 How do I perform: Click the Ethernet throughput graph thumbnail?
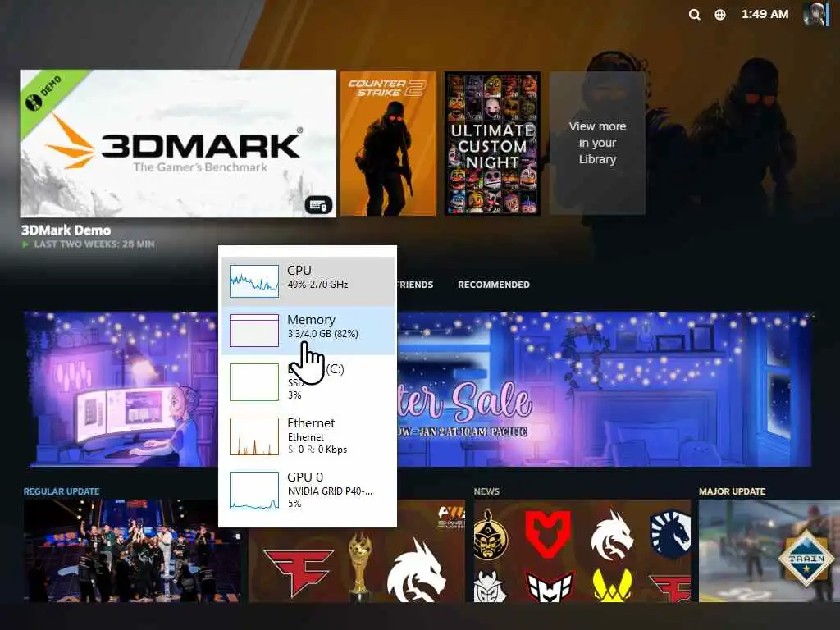coord(254,436)
